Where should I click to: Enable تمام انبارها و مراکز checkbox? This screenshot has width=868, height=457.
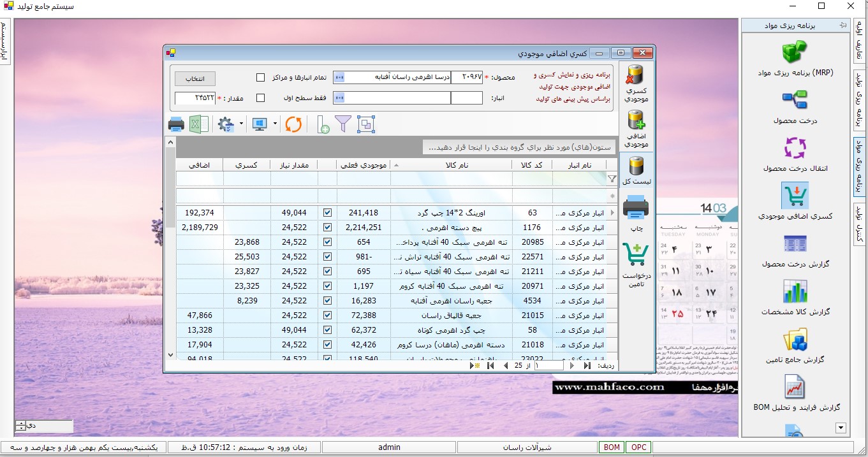coord(260,78)
